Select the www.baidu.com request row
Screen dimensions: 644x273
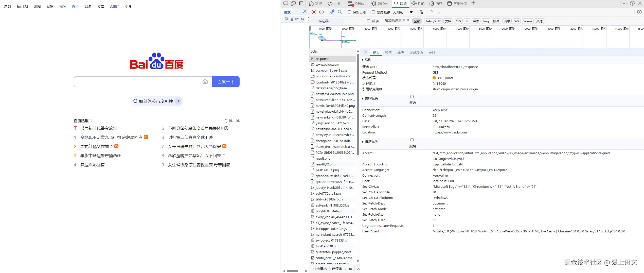pyautogui.click(x=333, y=64)
